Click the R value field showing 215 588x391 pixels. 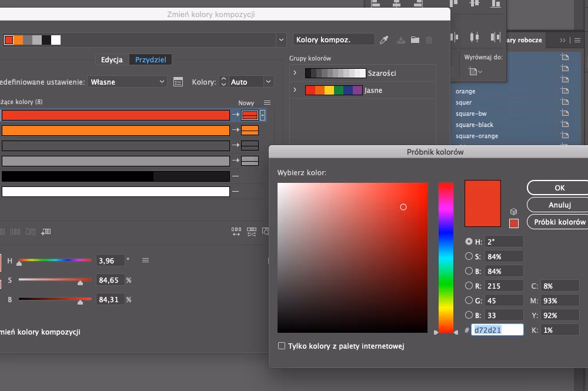504,286
